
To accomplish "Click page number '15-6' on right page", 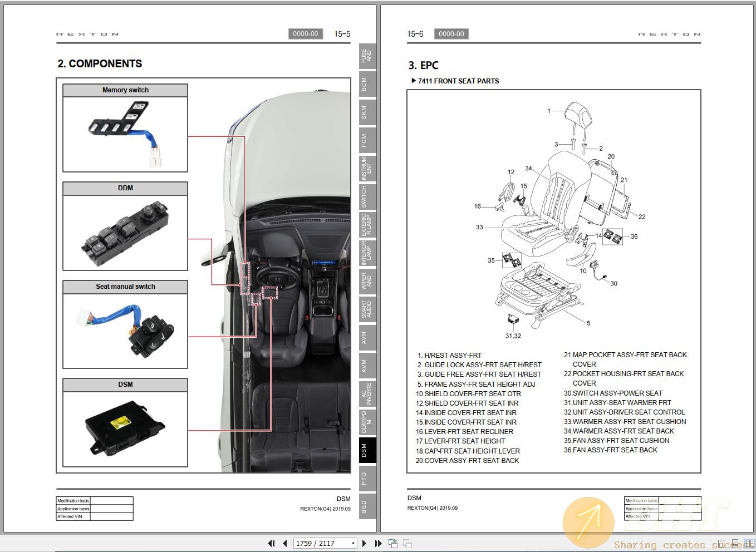I will [x=415, y=34].
